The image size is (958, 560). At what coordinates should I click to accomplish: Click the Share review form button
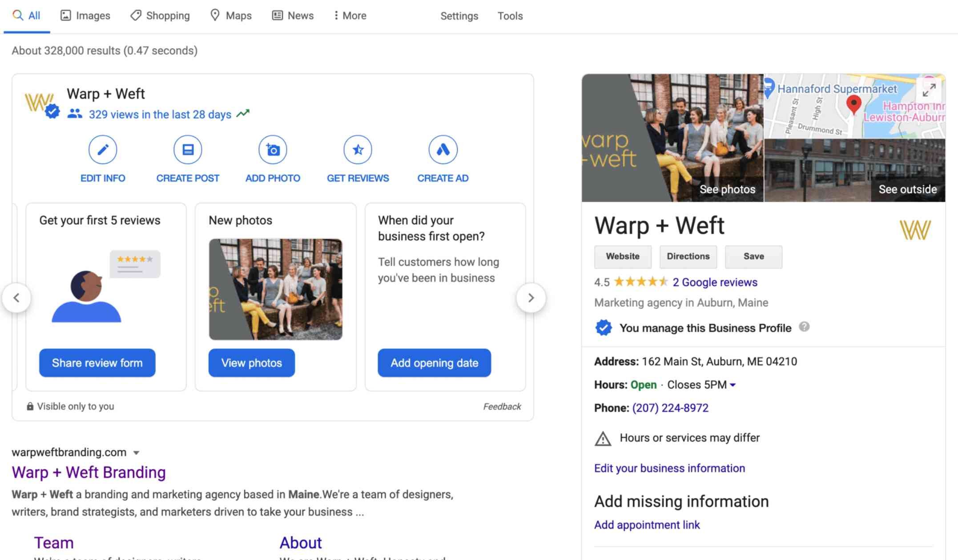97,363
